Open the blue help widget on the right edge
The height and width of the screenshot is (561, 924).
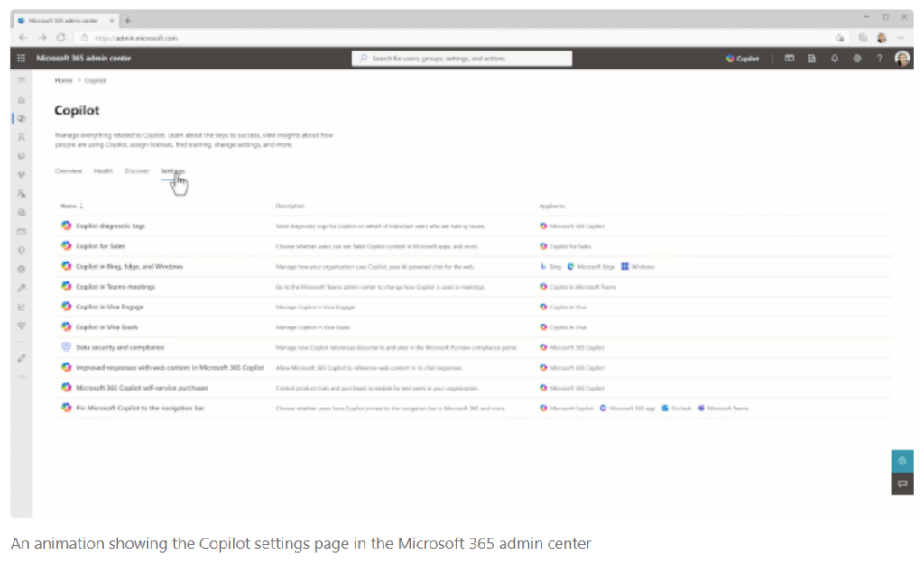pyautogui.click(x=902, y=461)
